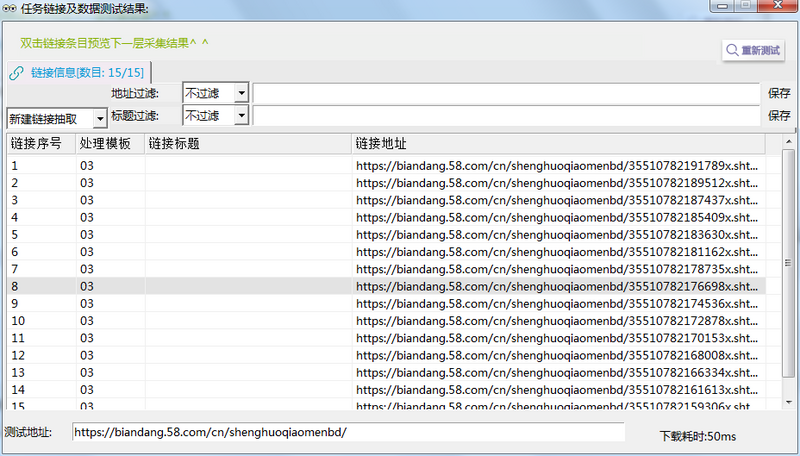The height and width of the screenshot is (456, 800).
Task: Select link row ending 35510782166334x
Action: click(386, 372)
